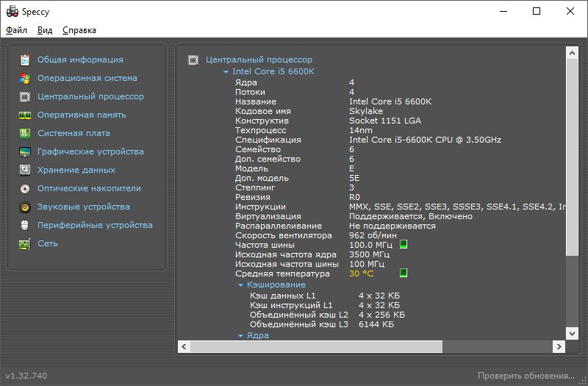Click the Оперативная память RAM stick icon
The width and height of the screenshot is (588, 386).
coord(25,115)
